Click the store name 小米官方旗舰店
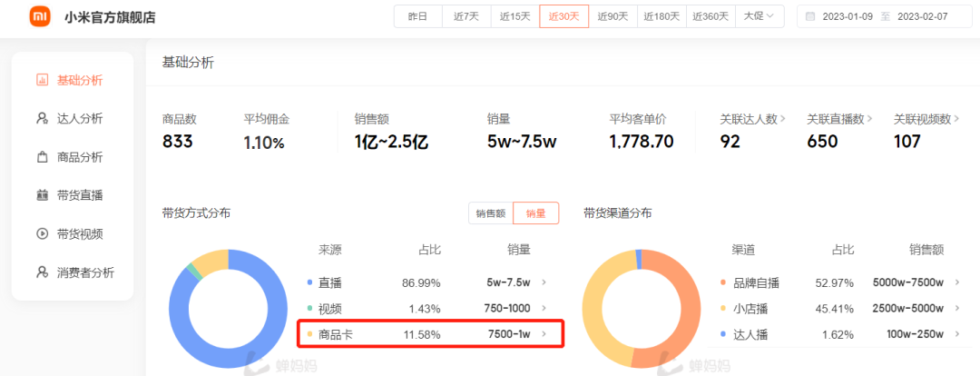Image resolution: width=980 pixels, height=376 pixels. 110,17
